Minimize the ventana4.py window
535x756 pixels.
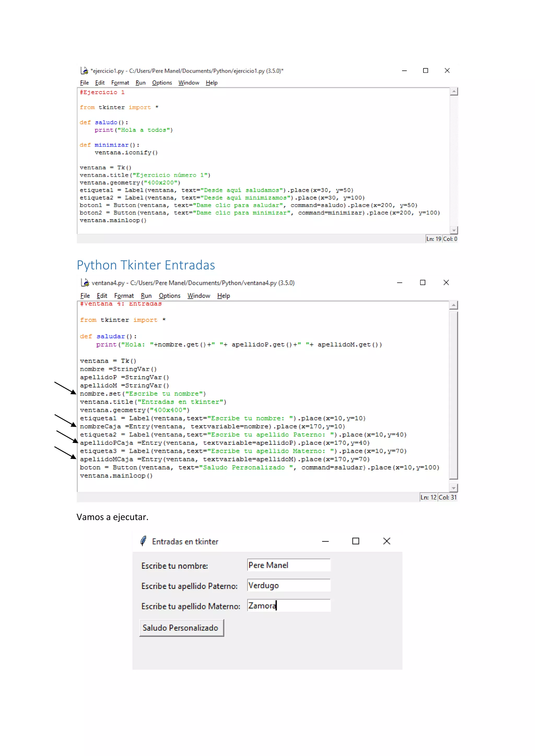400,282
